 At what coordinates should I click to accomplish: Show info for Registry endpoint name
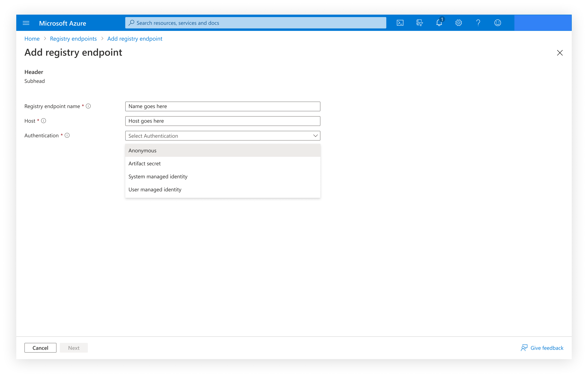pos(88,106)
